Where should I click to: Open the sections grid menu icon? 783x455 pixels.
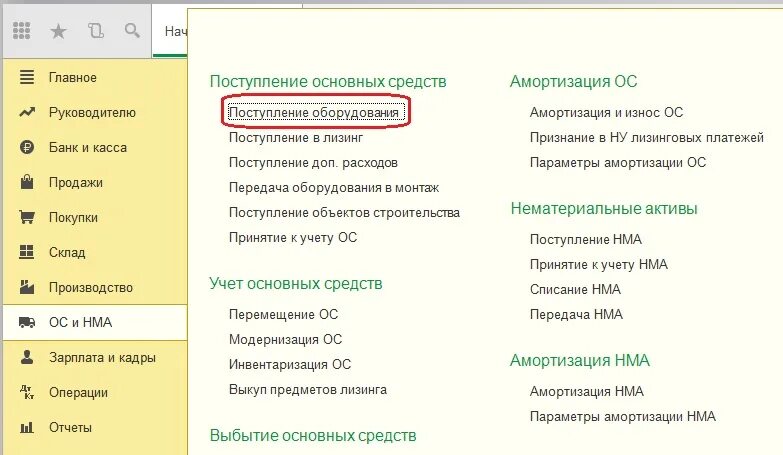[21, 31]
